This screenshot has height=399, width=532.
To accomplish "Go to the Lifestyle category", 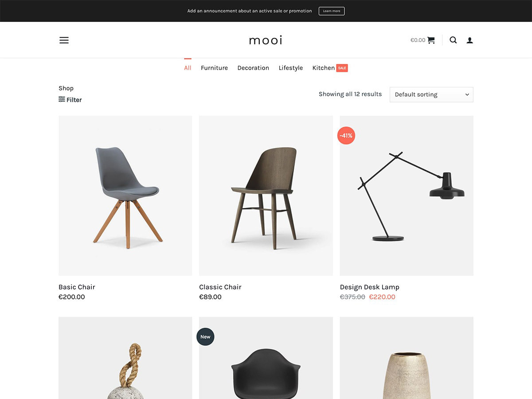I will click(291, 68).
